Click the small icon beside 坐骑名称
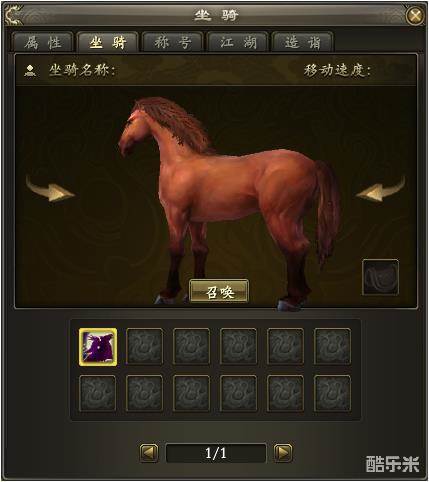Viewport: 429px width, 482px height. point(30,70)
